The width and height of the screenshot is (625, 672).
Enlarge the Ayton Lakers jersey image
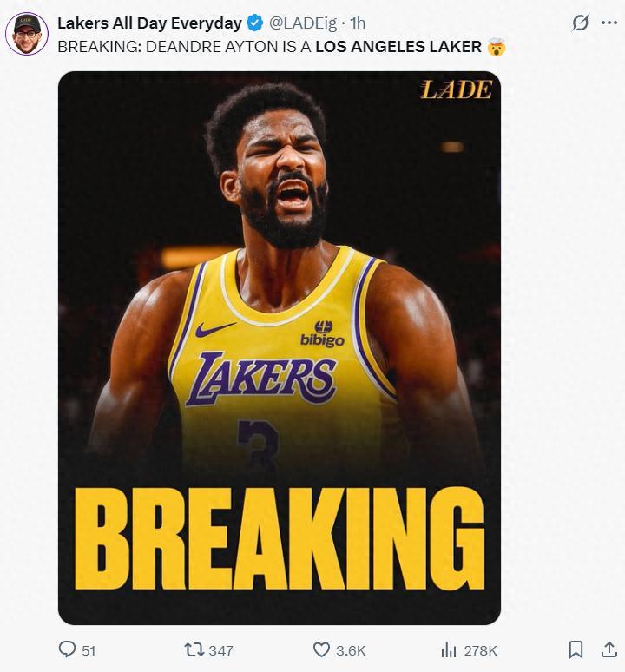point(279,347)
